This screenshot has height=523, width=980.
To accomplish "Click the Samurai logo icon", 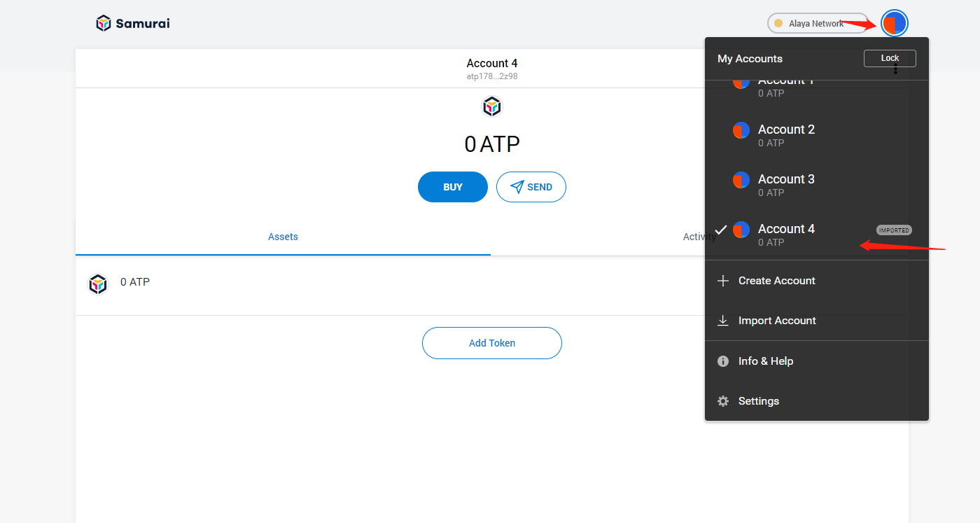I will point(104,23).
